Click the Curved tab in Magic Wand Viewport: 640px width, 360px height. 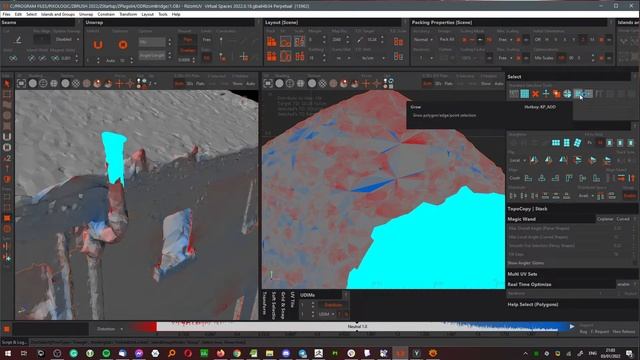623,219
